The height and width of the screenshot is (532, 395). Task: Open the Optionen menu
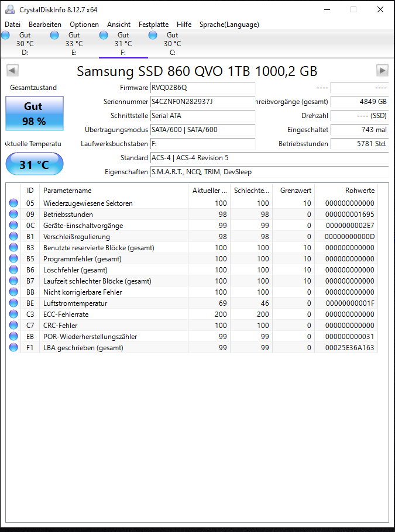point(84,25)
